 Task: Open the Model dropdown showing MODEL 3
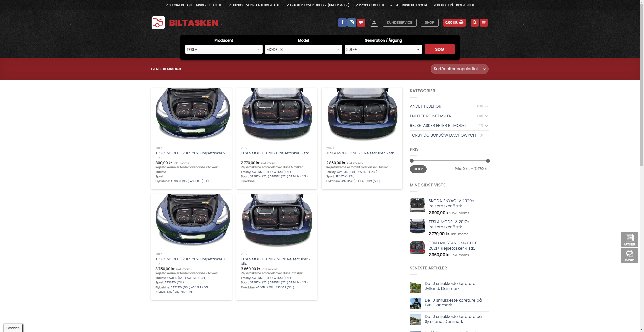[303, 49]
